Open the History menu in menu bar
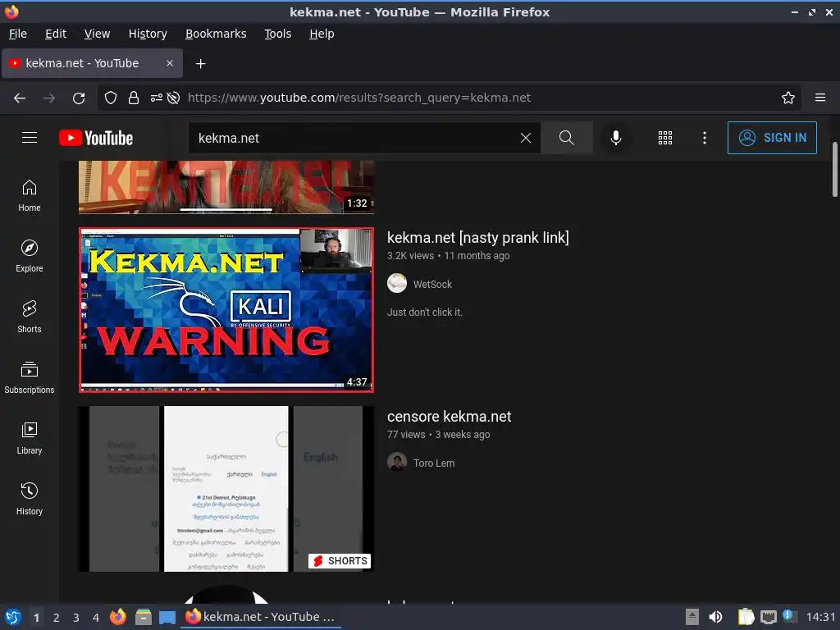 [148, 34]
